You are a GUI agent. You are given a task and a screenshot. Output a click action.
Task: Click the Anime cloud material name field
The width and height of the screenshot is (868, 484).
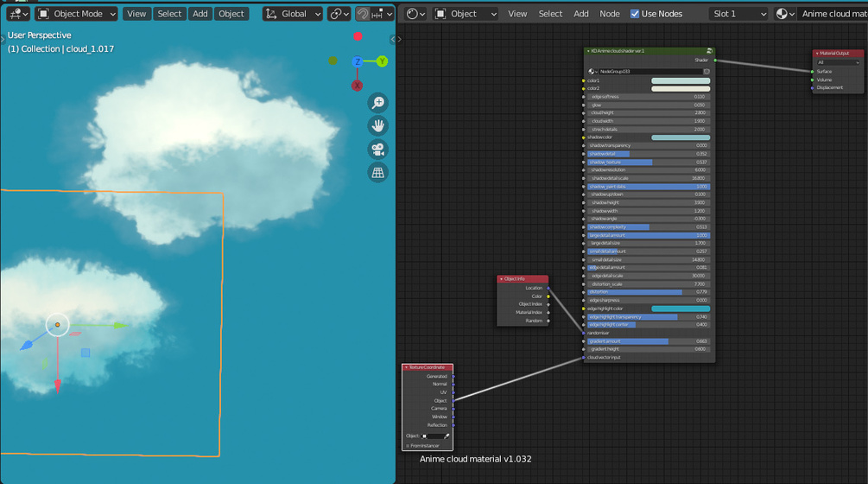click(x=833, y=14)
